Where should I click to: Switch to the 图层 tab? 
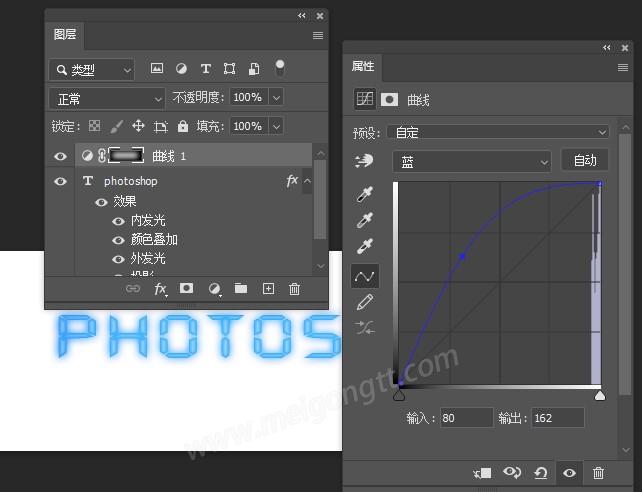tap(65, 34)
